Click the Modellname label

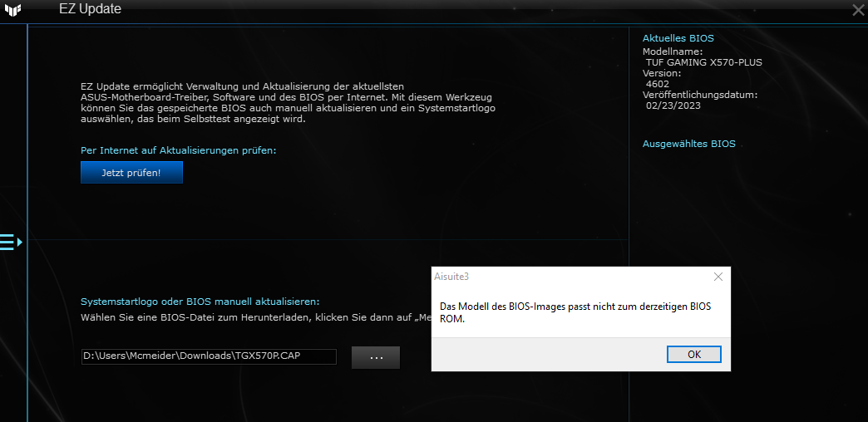tap(672, 52)
